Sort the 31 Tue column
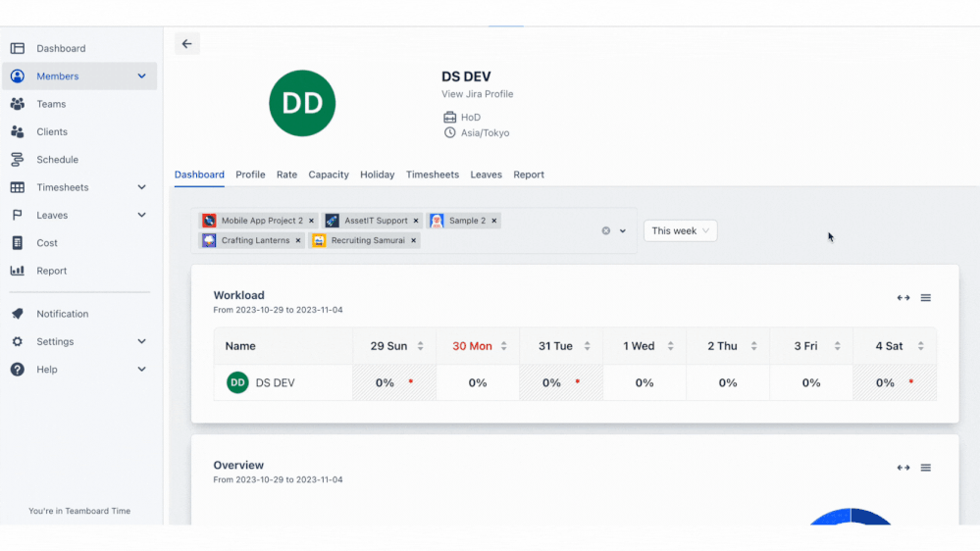 [x=587, y=346]
